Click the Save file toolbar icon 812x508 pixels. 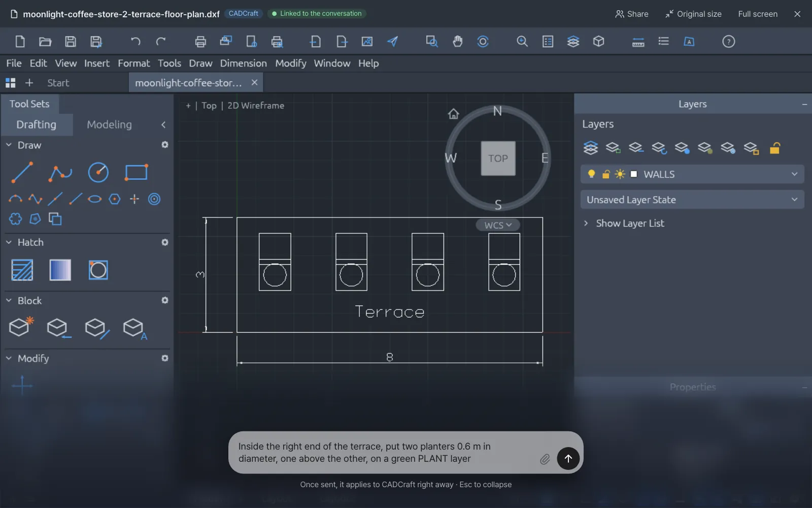pos(71,42)
